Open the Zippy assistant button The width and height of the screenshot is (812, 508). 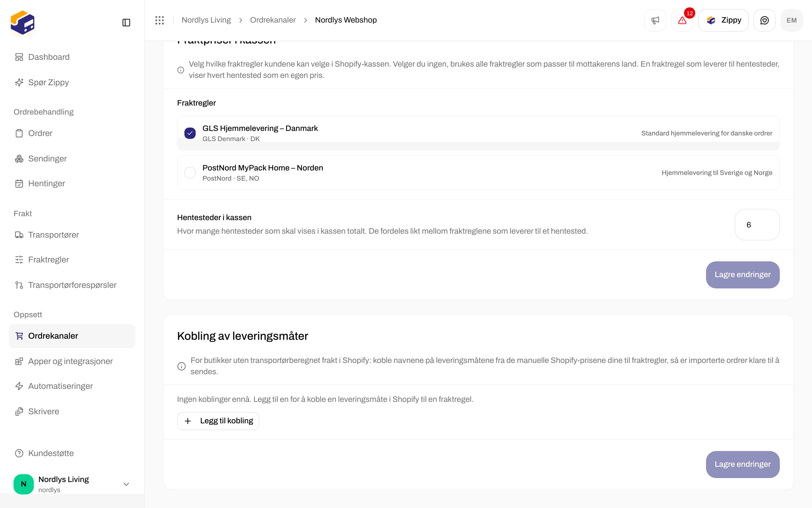pyautogui.click(x=723, y=20)
